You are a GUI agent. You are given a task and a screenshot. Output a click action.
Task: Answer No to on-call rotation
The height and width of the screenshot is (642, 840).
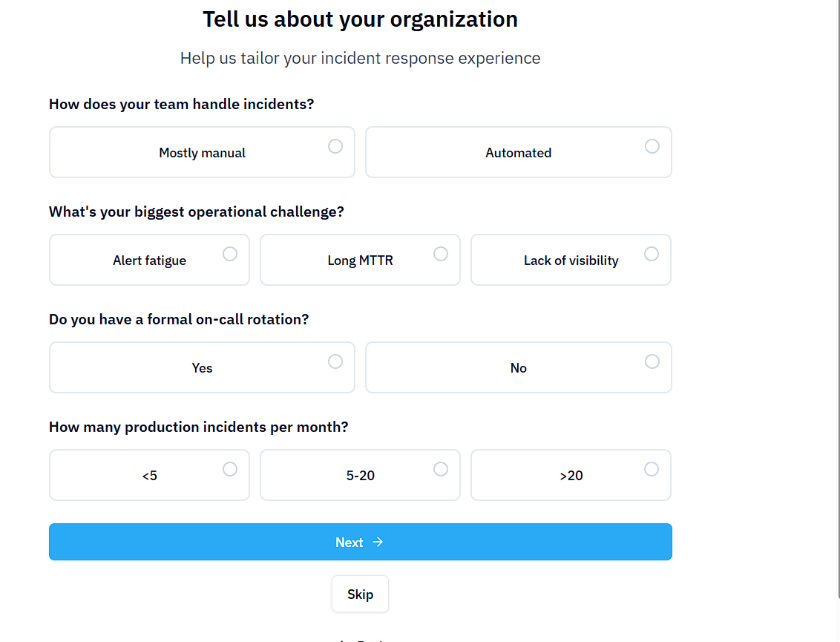tap(518, 368)
